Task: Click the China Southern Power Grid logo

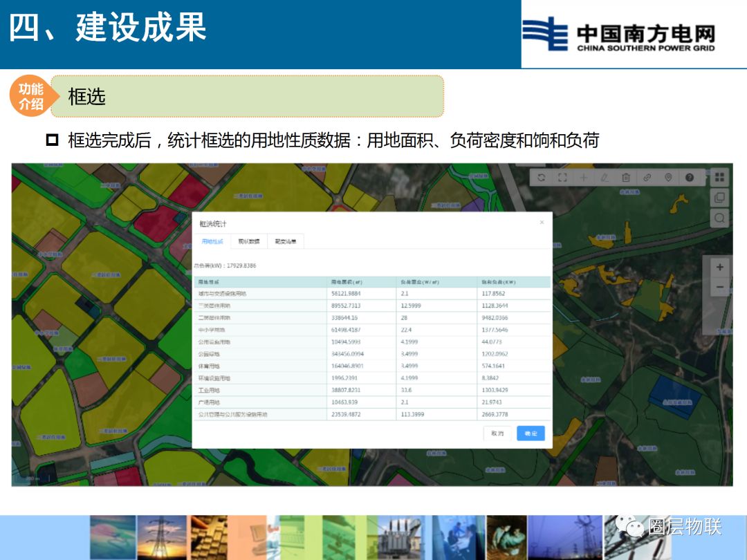Action: click(x=618, y=35)
